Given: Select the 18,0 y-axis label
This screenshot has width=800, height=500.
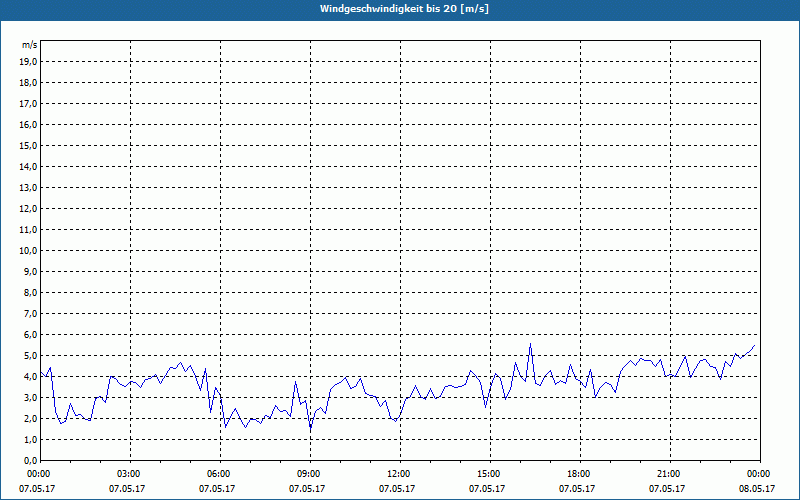Looking at the screenshot, I should coord(28,83).
